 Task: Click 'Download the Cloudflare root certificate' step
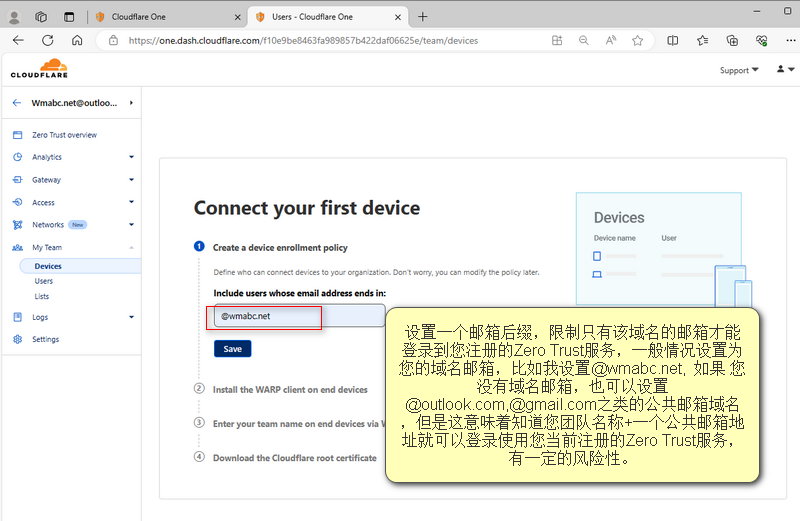[294, 458]
